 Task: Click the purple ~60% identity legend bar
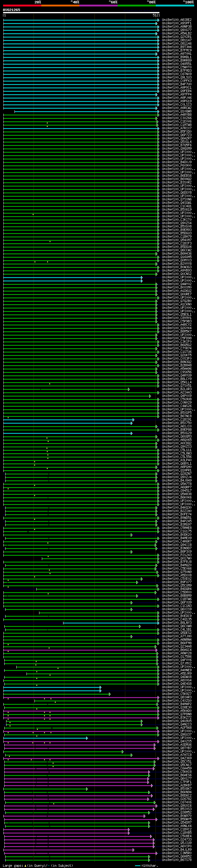coord(98,6)
